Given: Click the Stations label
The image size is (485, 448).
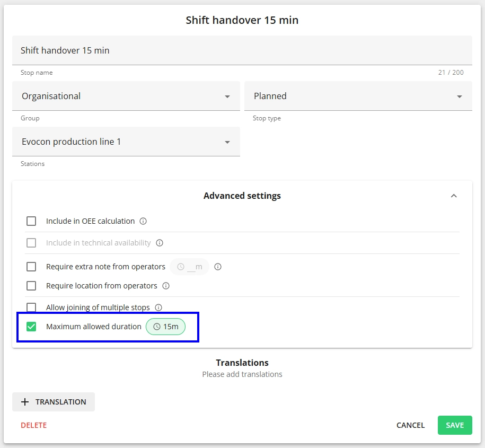Looking at the screenshot, I should click(32, 164).
